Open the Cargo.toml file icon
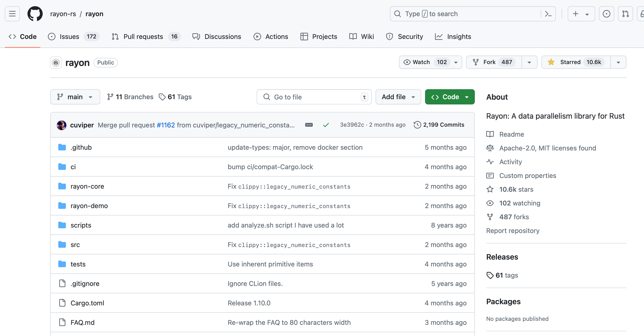Screen dimensions: 644x336 [62, 303]
